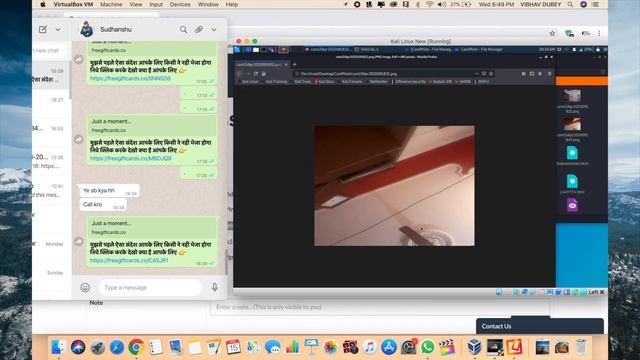This screenshot has width=640, height=360.
Task: Select the first cam png thumbnail in File Manager
Action: [572, 96]
